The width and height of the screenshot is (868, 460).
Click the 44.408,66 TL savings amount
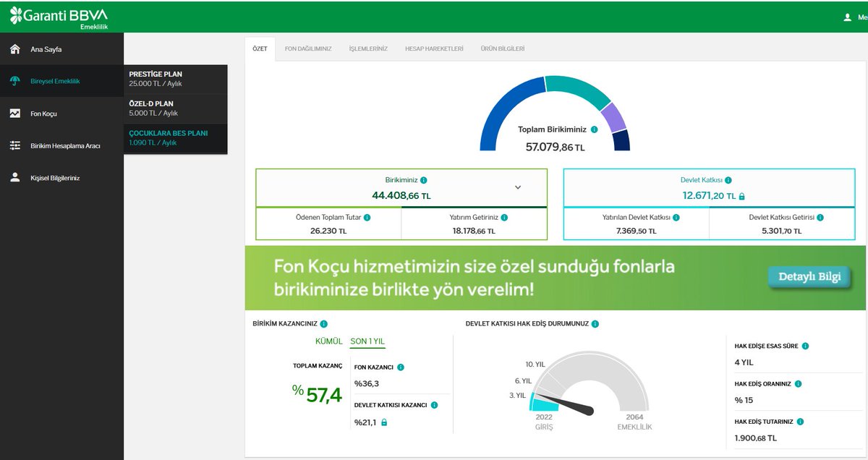pyautogui.click(x=401, y=195)
